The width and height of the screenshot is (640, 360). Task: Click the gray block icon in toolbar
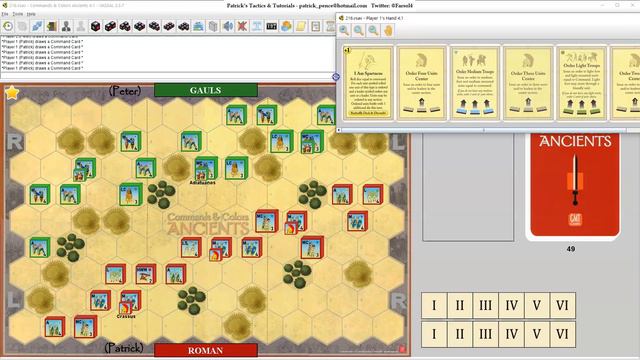[x=213, y=26]
